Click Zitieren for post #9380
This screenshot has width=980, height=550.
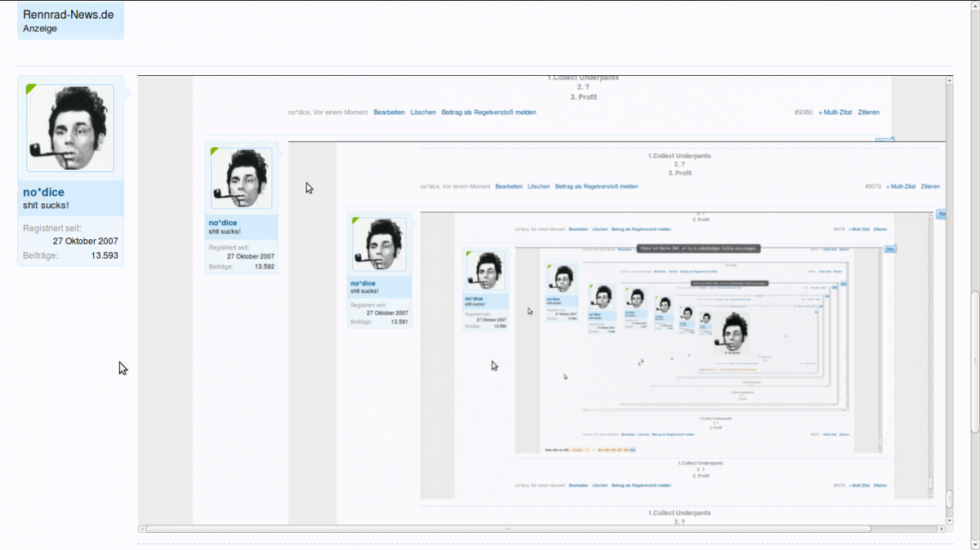[868, 113]
